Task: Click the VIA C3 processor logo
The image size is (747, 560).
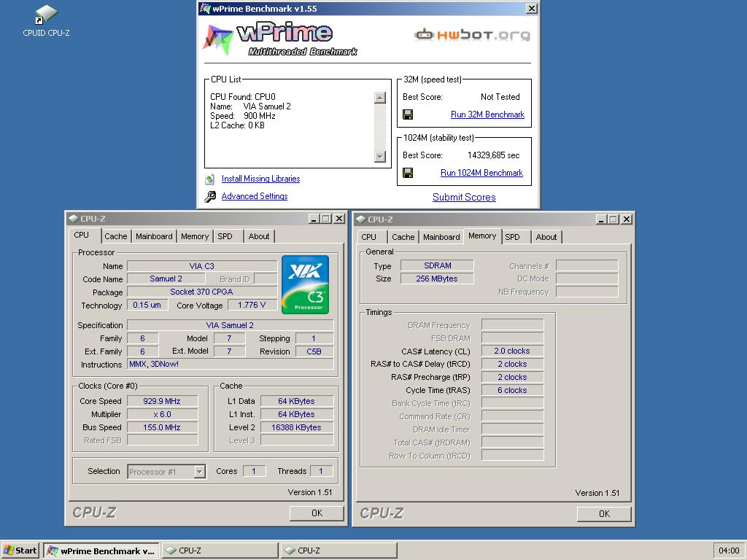Action: pos(306,285)
